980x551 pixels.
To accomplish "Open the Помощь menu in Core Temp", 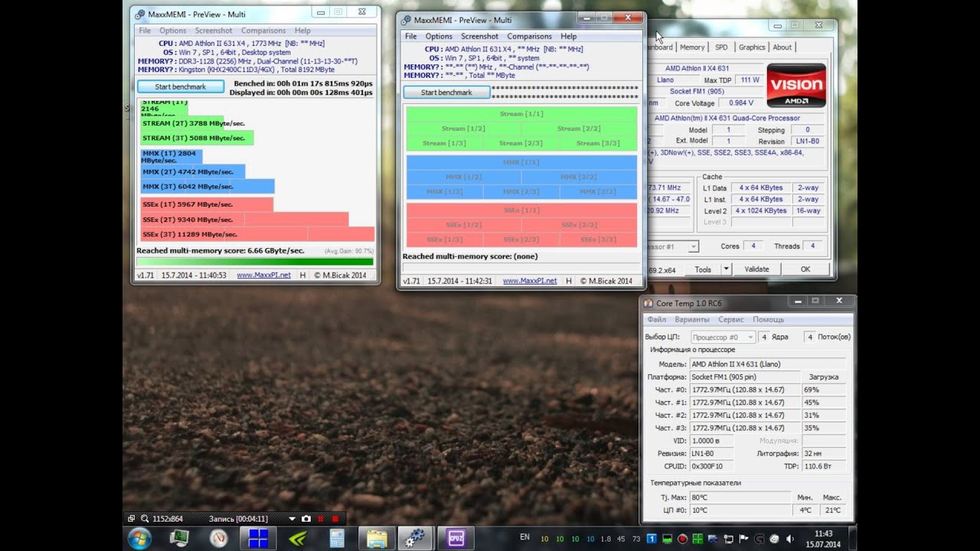I will pyautogui.click(x=768, y=319).
